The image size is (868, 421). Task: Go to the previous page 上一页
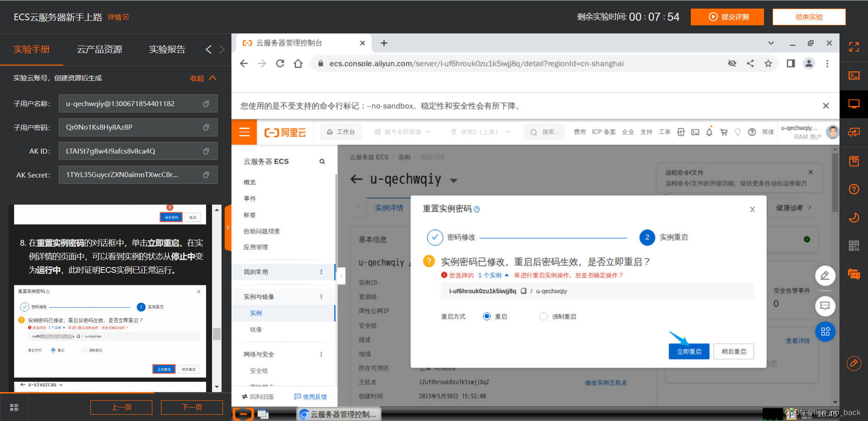pyautogui.click(x=121, y=407)
